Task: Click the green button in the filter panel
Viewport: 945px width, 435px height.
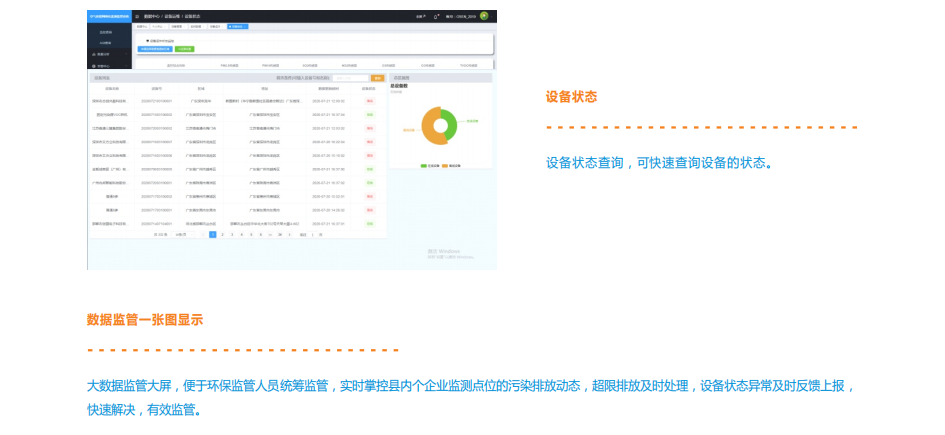Action: 185,48
